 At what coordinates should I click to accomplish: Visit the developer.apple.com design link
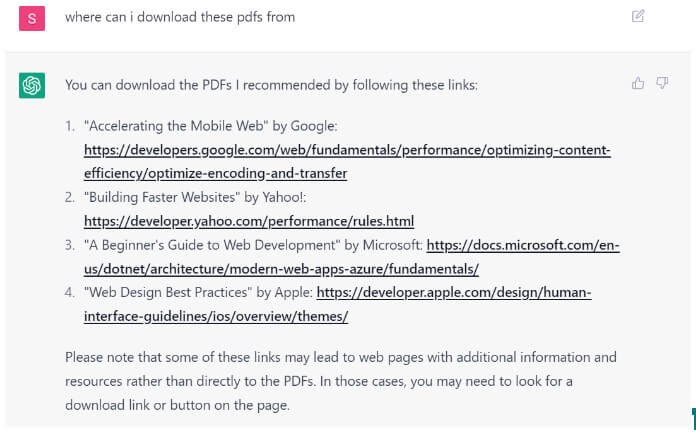pyautogui.click(x=454, y=293)
